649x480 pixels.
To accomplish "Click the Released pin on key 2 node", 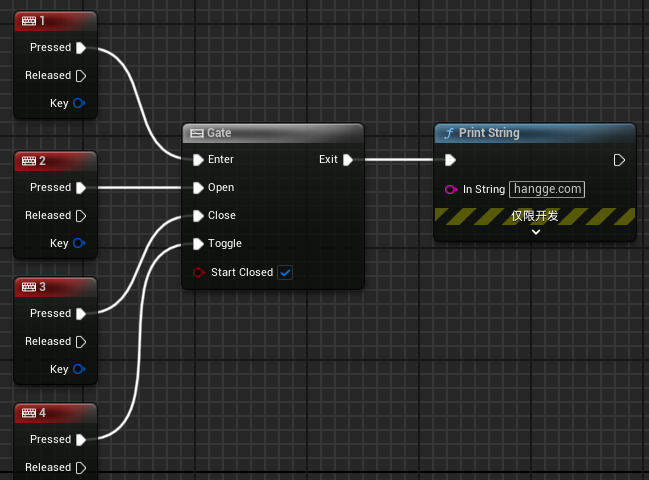I will (x=81, y=216).
